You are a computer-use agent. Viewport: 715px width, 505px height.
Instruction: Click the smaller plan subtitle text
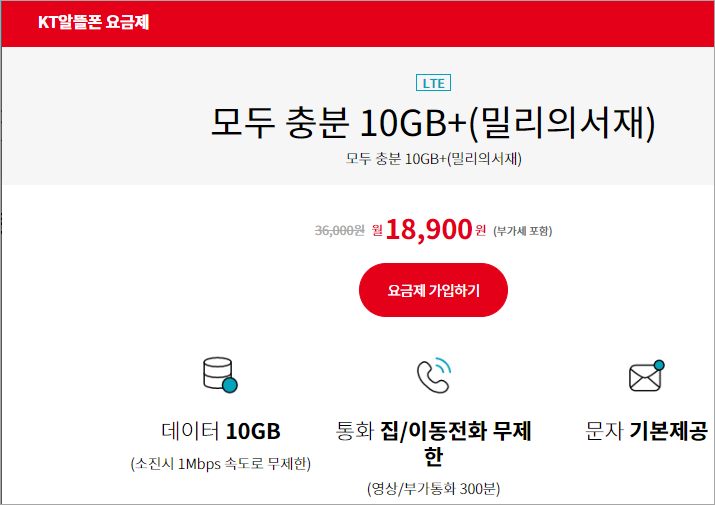(433, 159)
